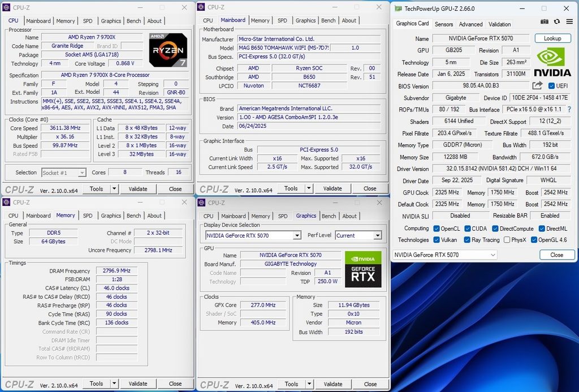Click the Ryzen 7 logo in CPU tab
Viewport: 579px width, 392px height.
pos(168,50)
